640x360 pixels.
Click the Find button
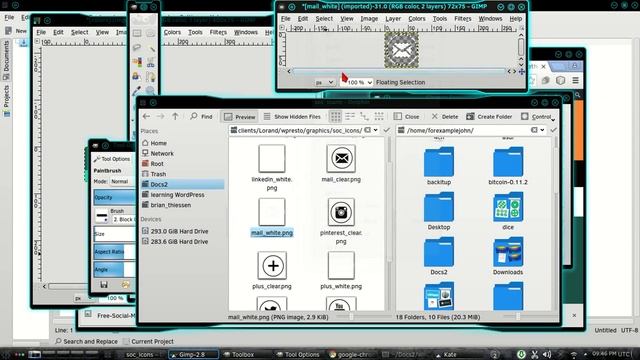pyautogui.click(x=201, y=117)
